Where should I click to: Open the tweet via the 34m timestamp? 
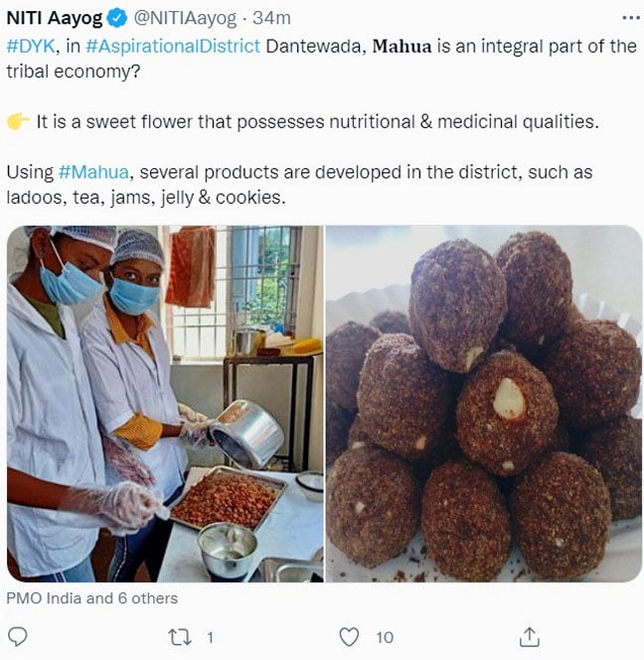click(271, 18)
